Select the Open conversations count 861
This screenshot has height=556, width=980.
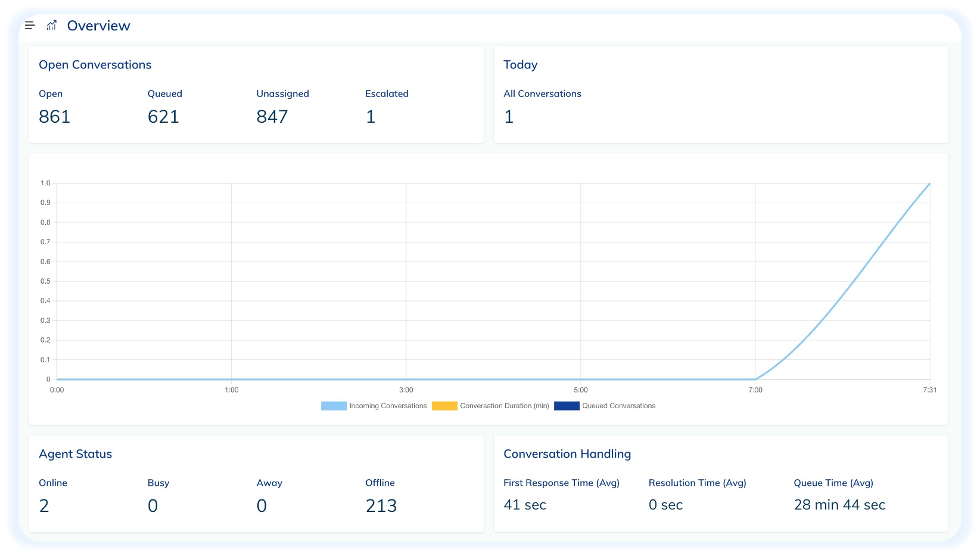tap(54, 117)
